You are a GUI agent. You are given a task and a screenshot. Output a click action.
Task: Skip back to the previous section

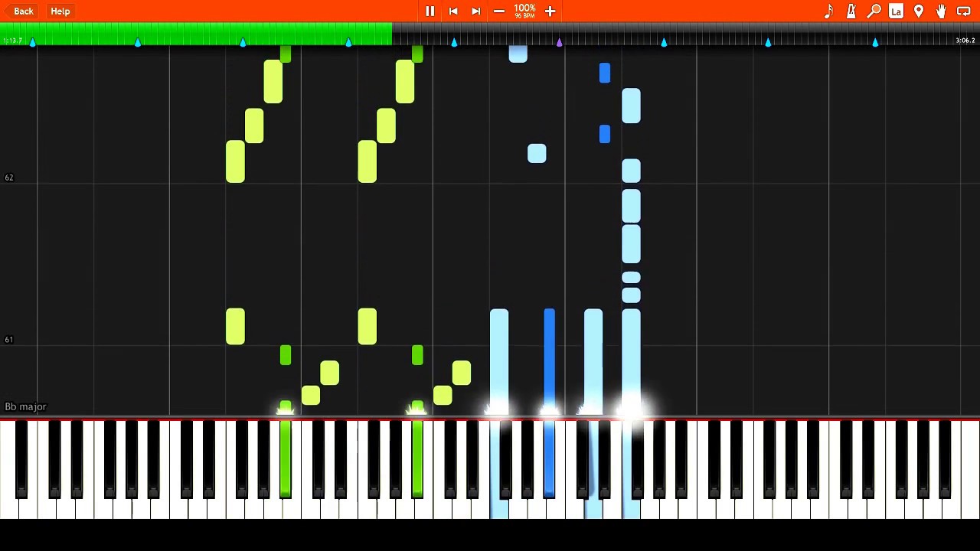tap(453, 11)
